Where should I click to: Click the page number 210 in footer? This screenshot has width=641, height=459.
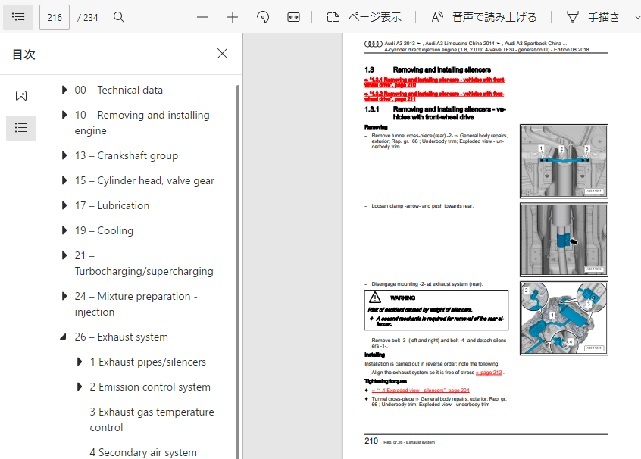[371, 441]
